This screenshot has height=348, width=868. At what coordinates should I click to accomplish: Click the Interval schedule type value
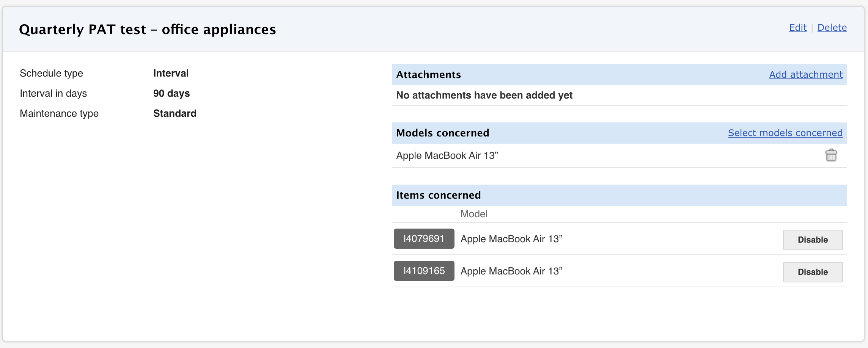[x=171, y=74]
